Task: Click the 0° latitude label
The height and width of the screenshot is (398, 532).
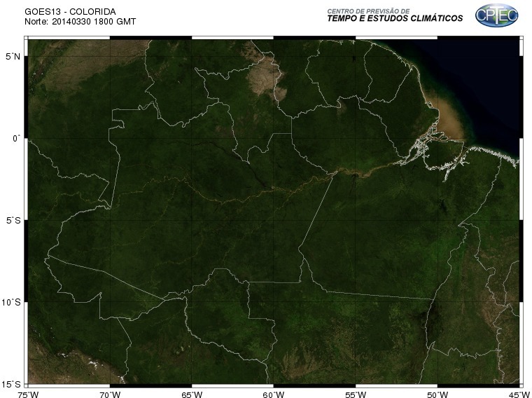Action: click(x=16, y=139)
